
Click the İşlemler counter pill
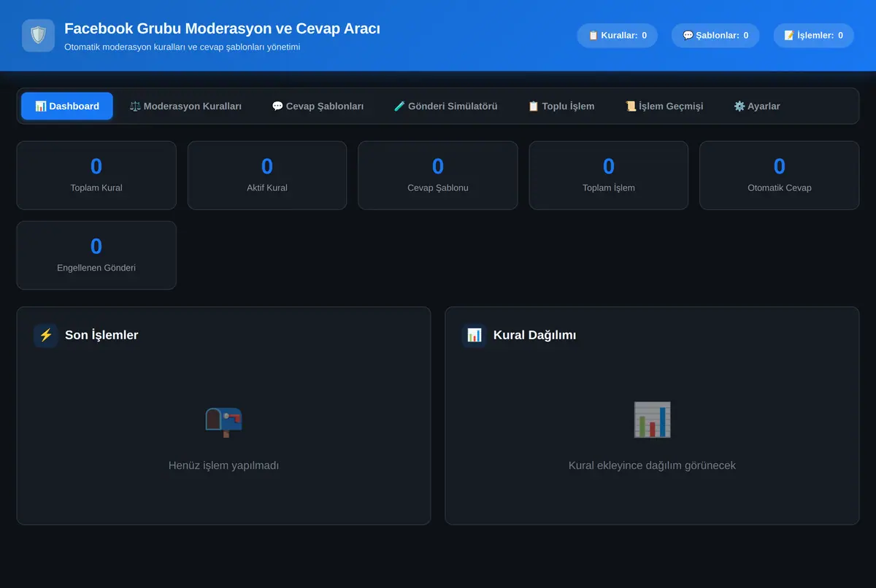click(813, 35)
